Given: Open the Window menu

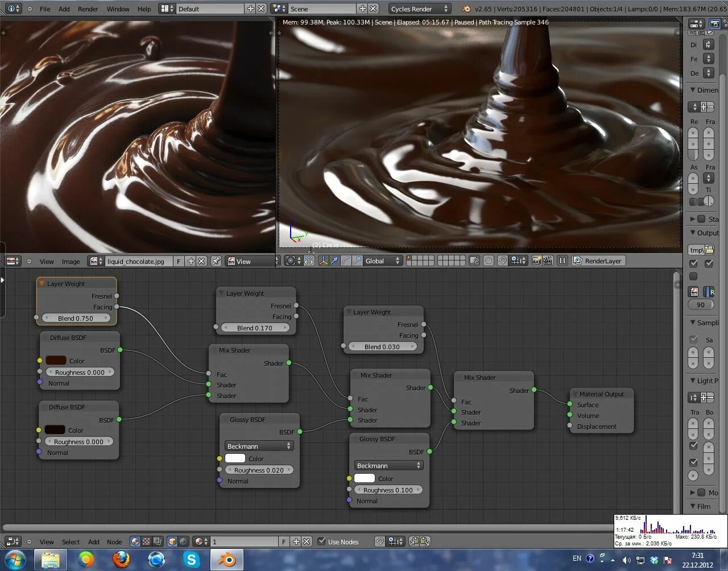Looking at the screenshot, I should [x=118, y=9].
